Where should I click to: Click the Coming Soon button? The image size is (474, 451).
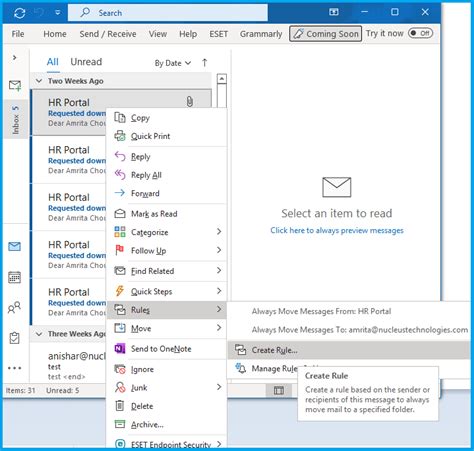(326, 34)
